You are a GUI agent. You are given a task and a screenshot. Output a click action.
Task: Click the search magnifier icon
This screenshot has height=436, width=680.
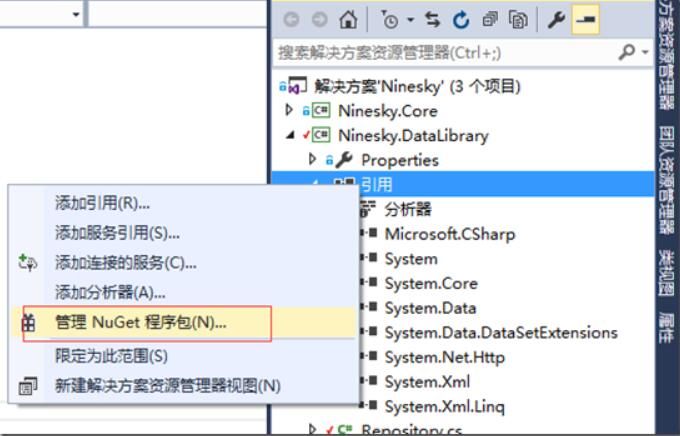tap(627, 52)
